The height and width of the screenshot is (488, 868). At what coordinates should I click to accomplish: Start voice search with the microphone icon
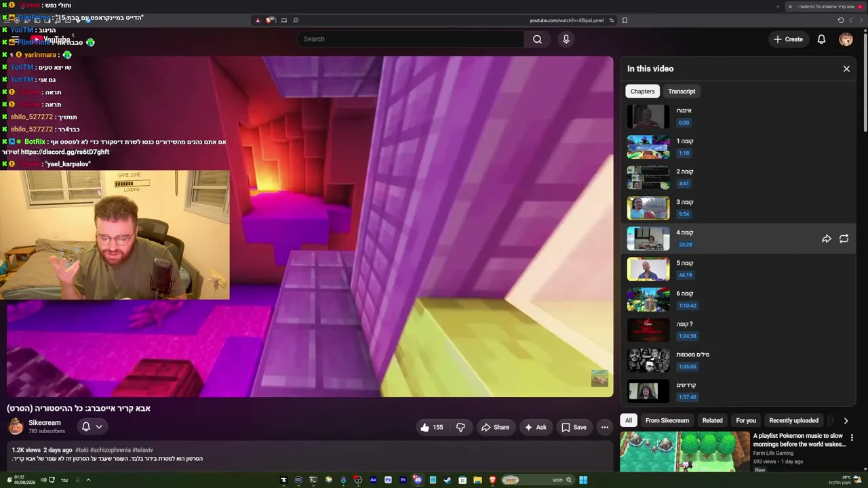click(x=566, y=39)
